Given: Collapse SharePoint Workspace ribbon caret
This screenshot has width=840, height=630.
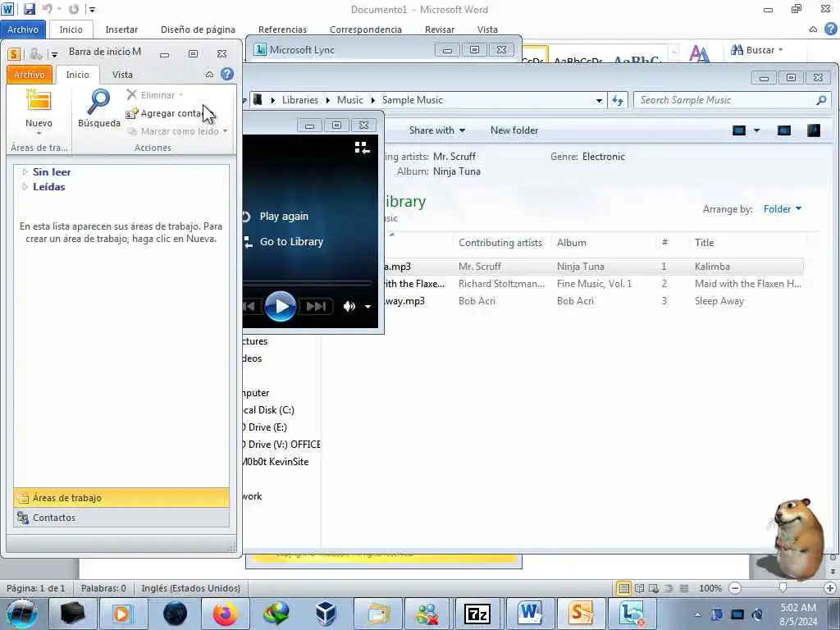Looking at the screenshot, I should click(x=209, y=75).
